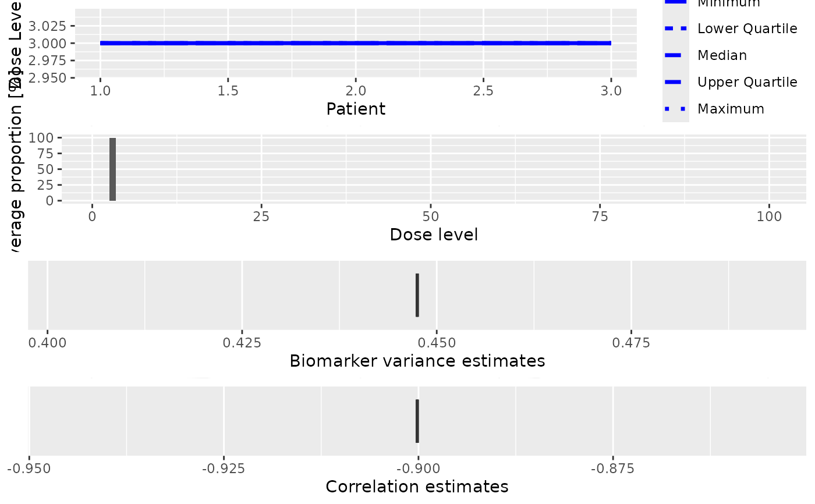Click the Median line legend key
Image resolution: width=815 pixels, height=504 pixels.
coord(675,55)
